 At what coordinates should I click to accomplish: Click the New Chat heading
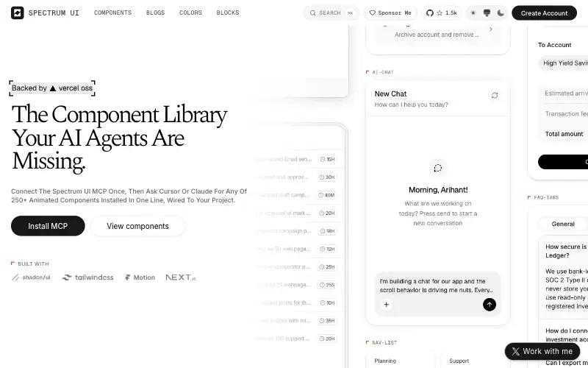pyautogui.click(x=390, y=94)
